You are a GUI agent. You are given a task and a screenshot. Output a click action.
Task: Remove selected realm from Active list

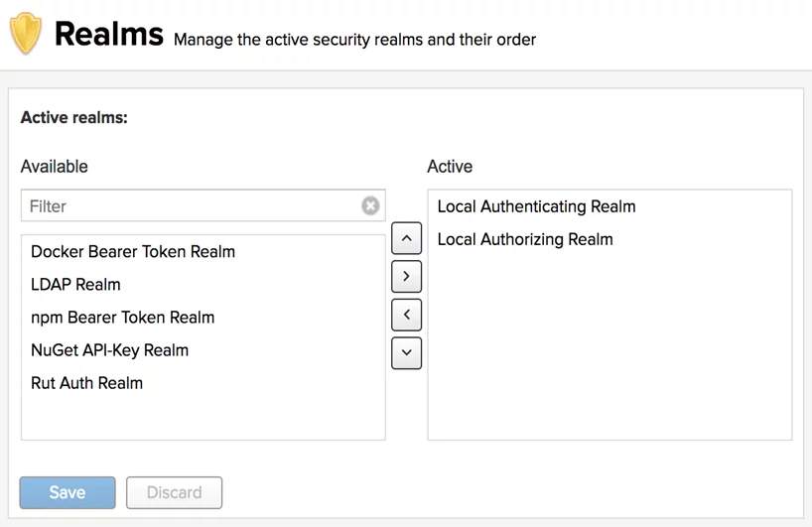click(406, 315)
